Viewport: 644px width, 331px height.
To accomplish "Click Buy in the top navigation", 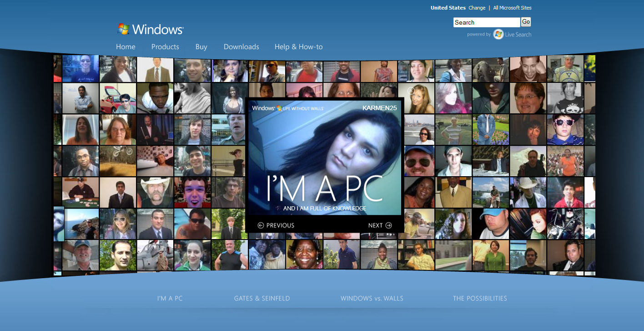I will (201, 46).
